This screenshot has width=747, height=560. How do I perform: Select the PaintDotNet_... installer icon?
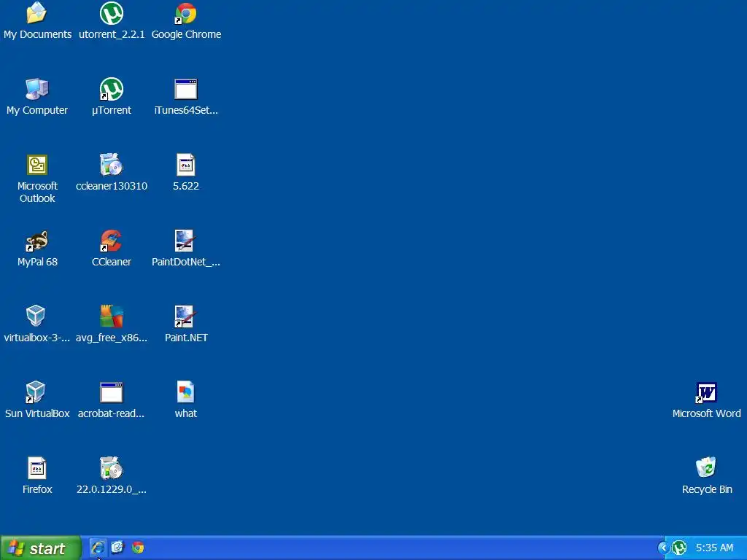[185, 241]
